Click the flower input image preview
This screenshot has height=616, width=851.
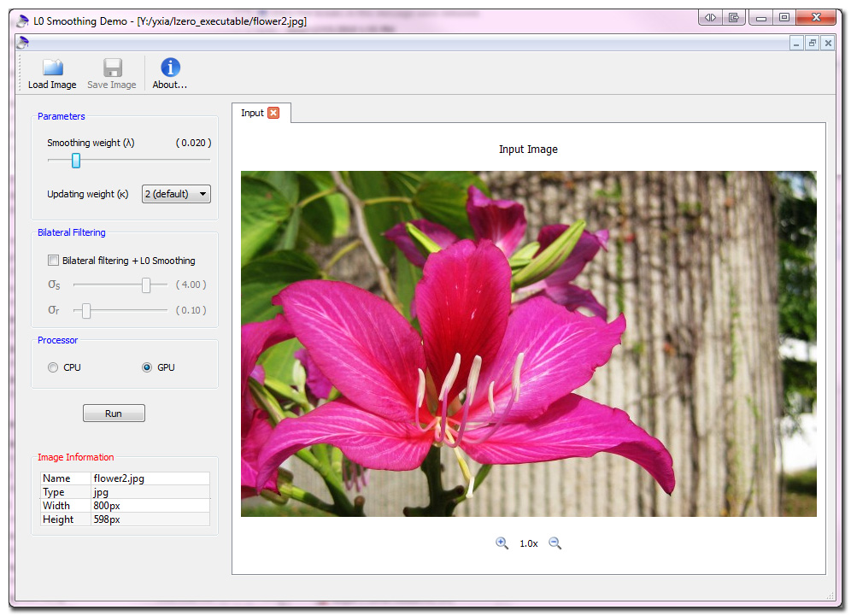click(x=528, y=343)
